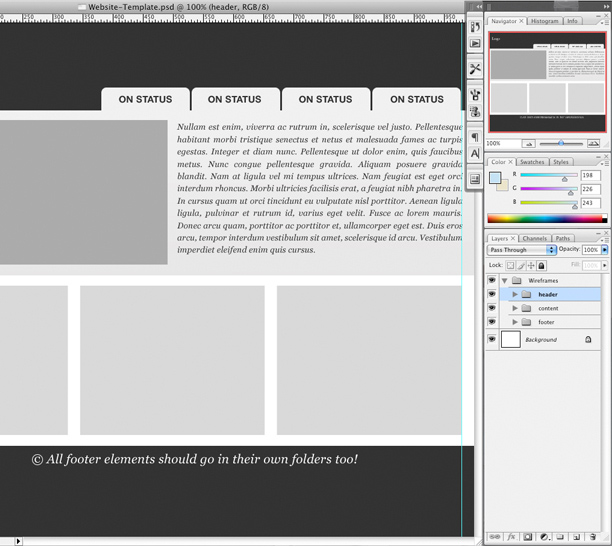
Task: Click the foreground color swatch
Action: (495, 178)
